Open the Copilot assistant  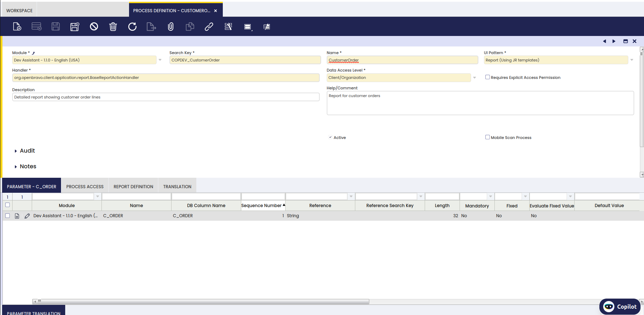coord(620,307)
